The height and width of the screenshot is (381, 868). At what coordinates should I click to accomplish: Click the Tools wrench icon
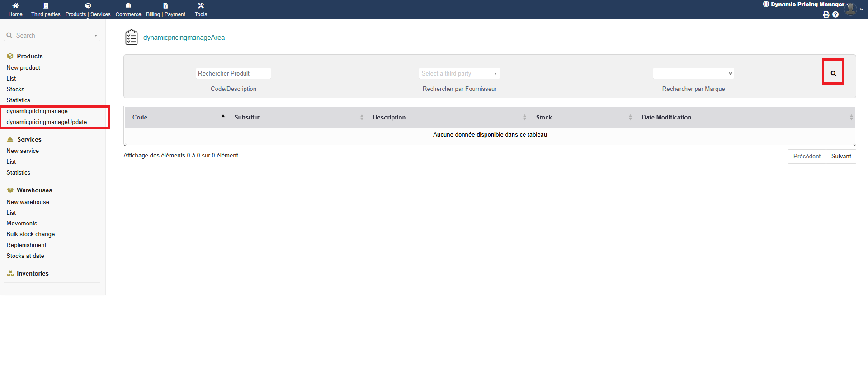(201, 6)
